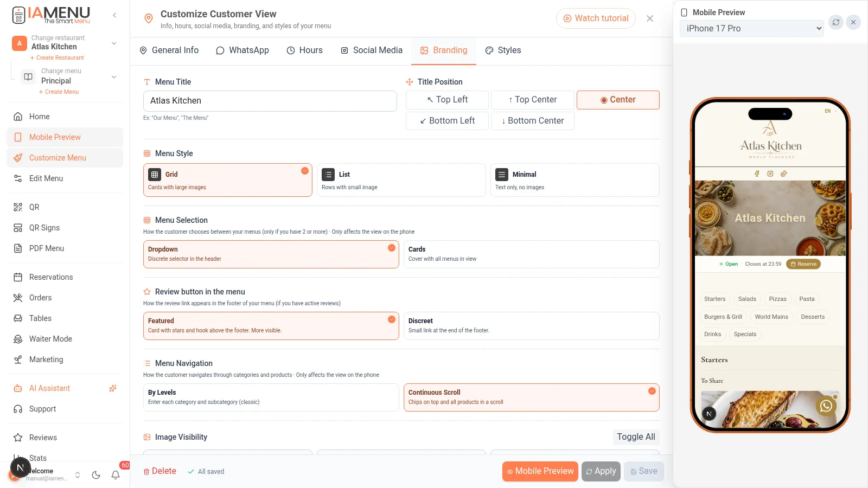The width and height of the screenshot is (868, 488).
Task: Open the iPhone 17 Pro device dropdown
Action: 751,29
